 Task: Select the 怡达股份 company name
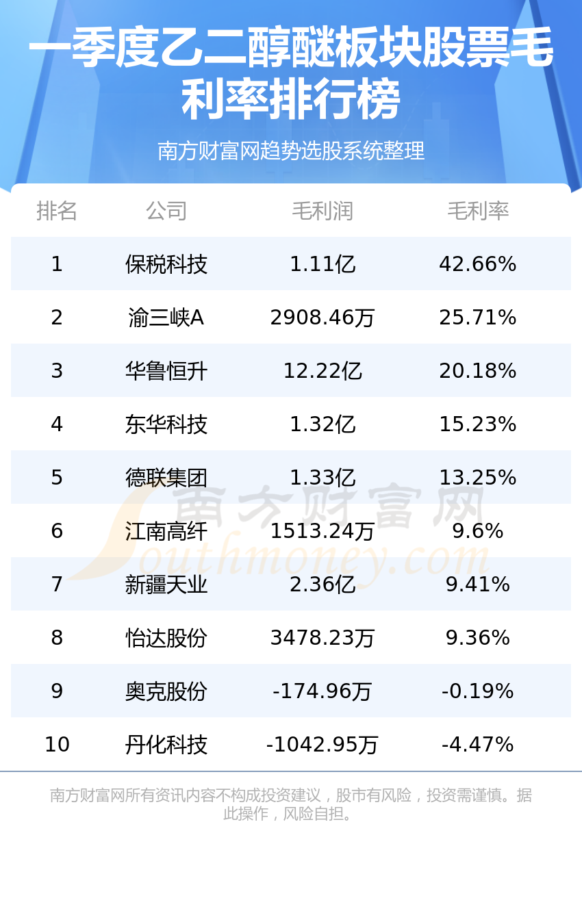point(166,638)
